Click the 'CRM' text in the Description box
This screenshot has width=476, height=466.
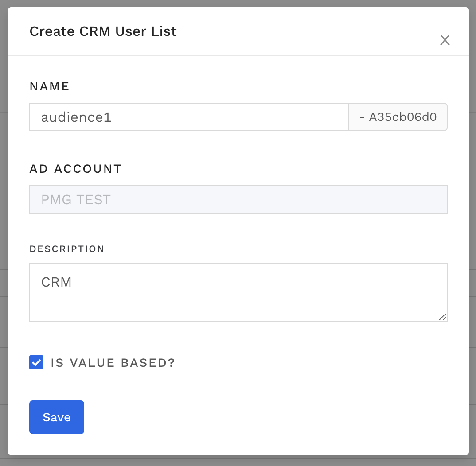coord(56,282)
